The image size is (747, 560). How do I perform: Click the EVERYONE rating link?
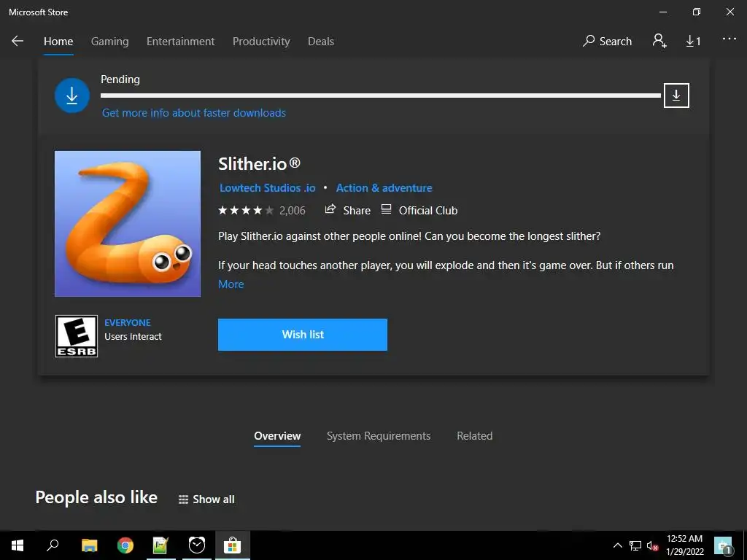[x=128, y=322]
